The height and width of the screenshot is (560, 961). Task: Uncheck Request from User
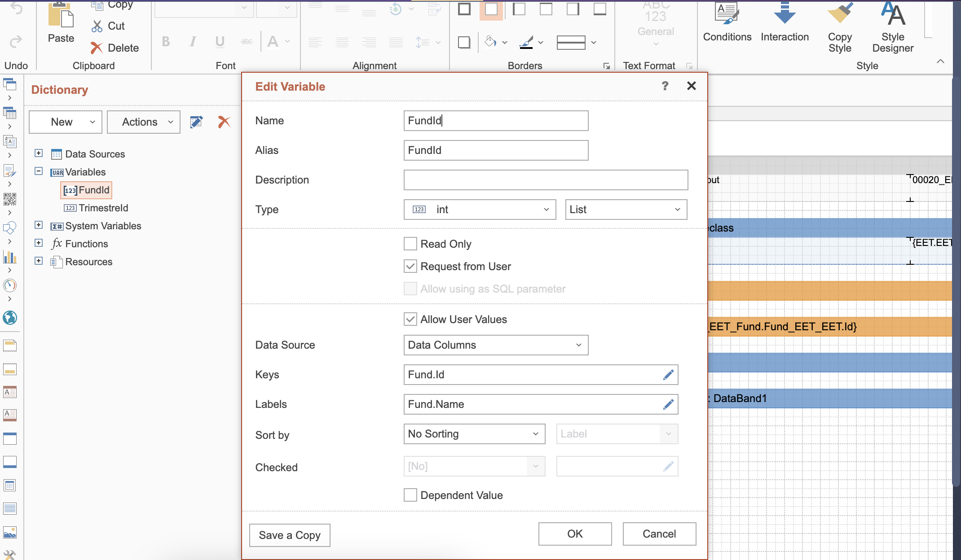(x=410, y=266)
